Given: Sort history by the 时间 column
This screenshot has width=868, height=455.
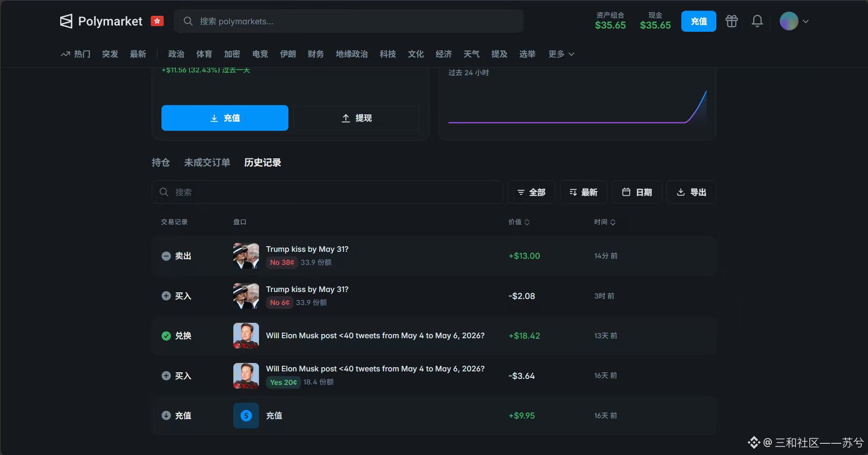Looking at the screenshot, I should point(605,222).
